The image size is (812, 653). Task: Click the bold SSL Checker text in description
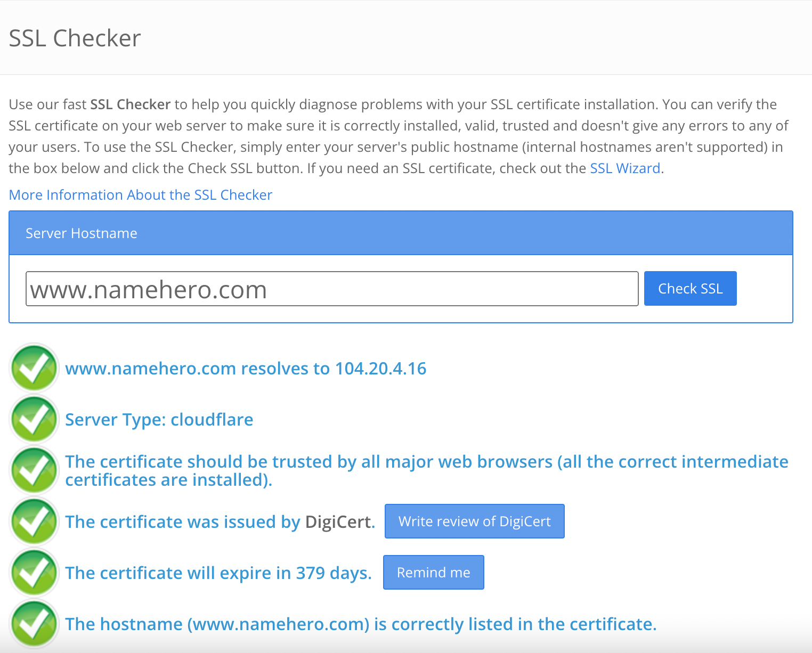point(131,104)
